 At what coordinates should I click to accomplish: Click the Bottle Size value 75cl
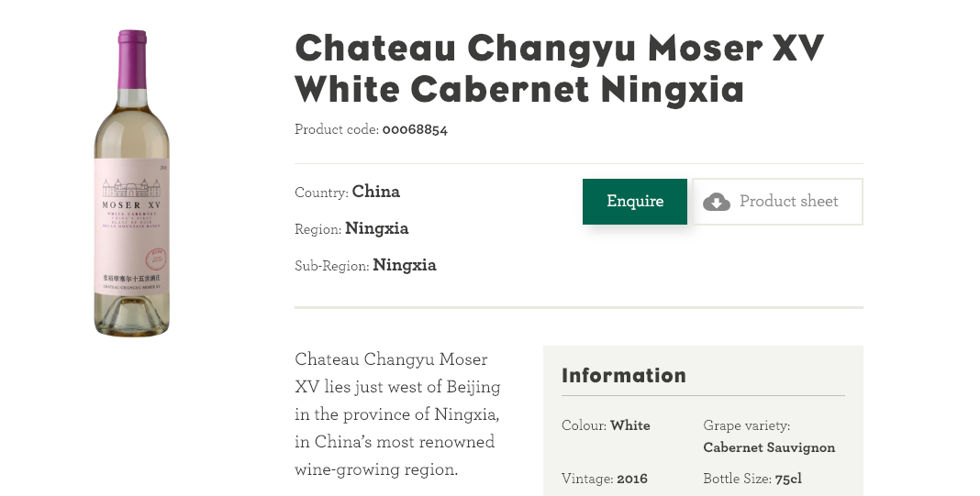[x=788, y=479]
